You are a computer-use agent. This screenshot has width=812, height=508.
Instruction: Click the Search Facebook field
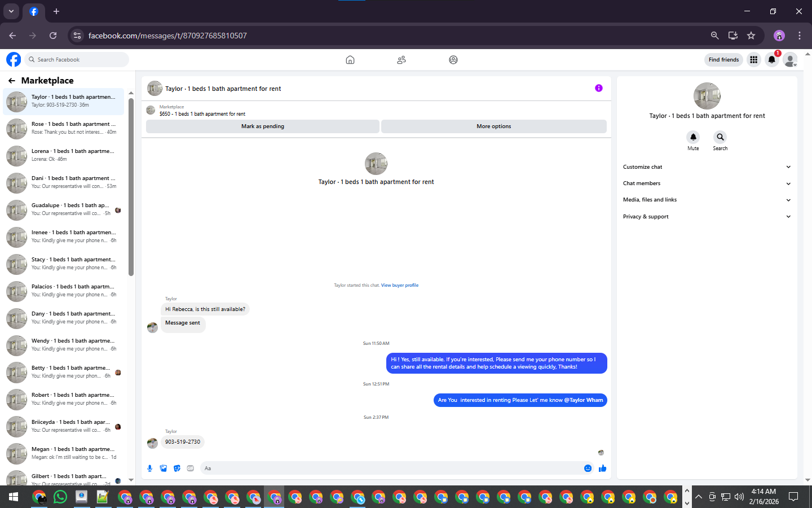76,59
